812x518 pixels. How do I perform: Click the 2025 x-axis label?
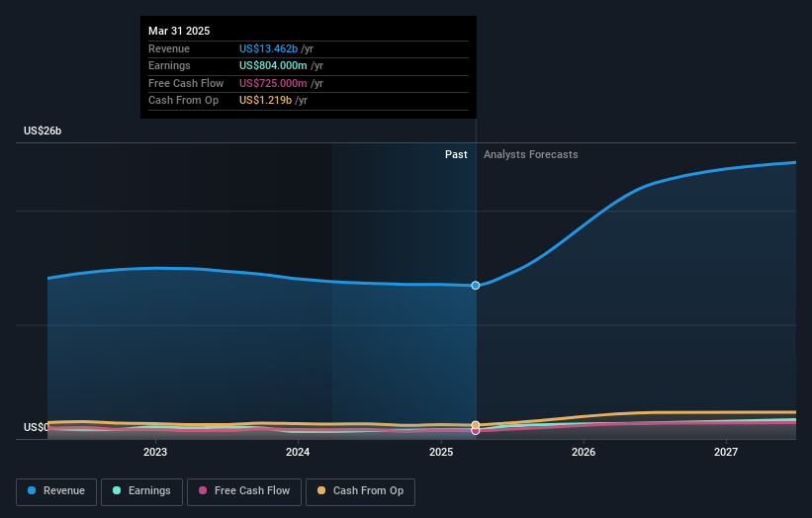(441, 452)
